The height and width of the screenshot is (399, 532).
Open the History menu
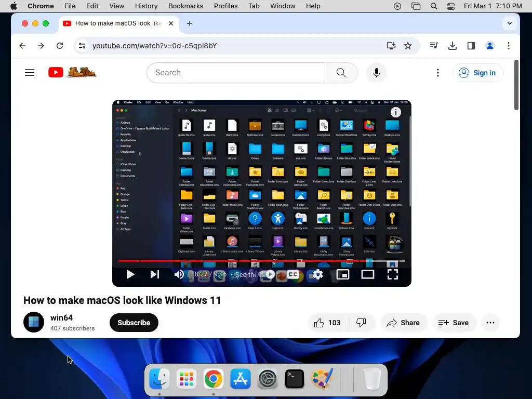coord(146,6)
